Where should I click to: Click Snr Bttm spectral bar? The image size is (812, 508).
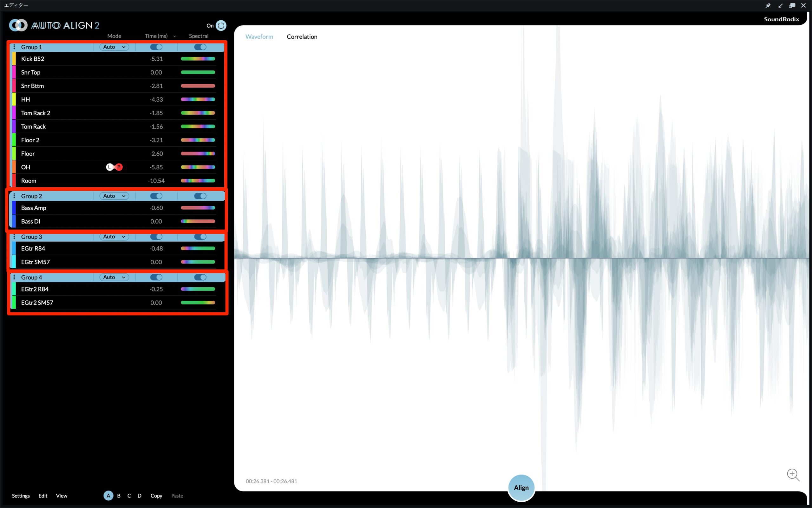pyautogui.click(x=198, y=86)
